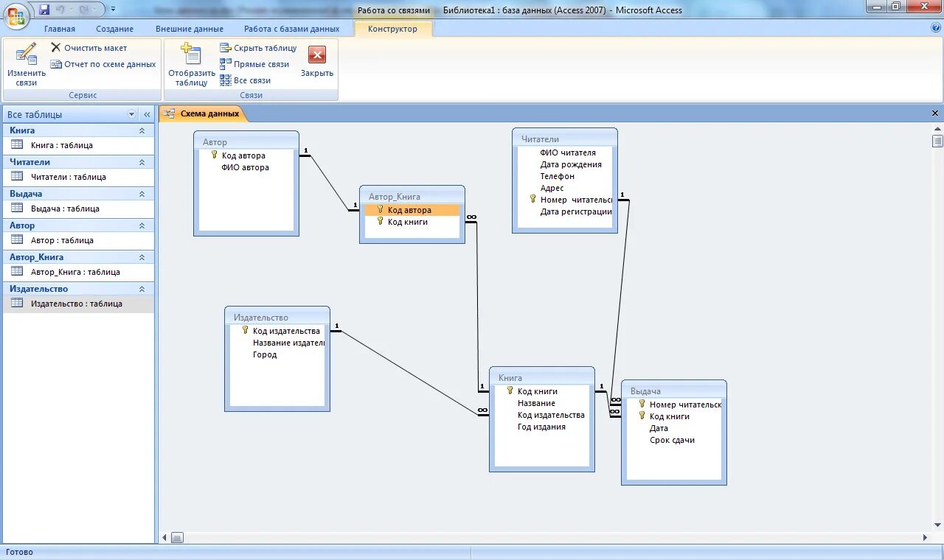The height and width of the screenshot is (560, 944).
Task: Open the Внешние данные tab
Action: click(x=190, y=29)
